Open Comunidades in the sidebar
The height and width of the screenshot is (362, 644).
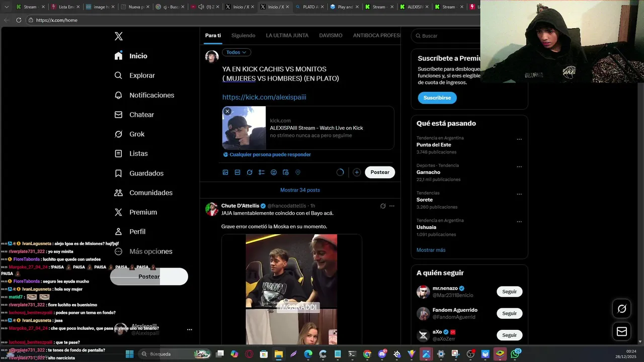tap(143, 193)
